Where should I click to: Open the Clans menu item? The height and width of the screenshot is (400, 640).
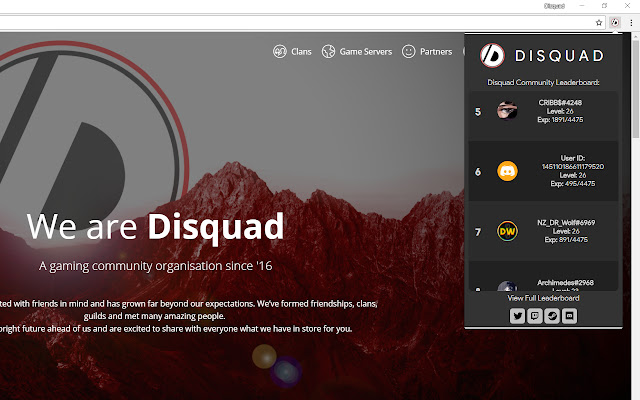click(x=301, y=52)
